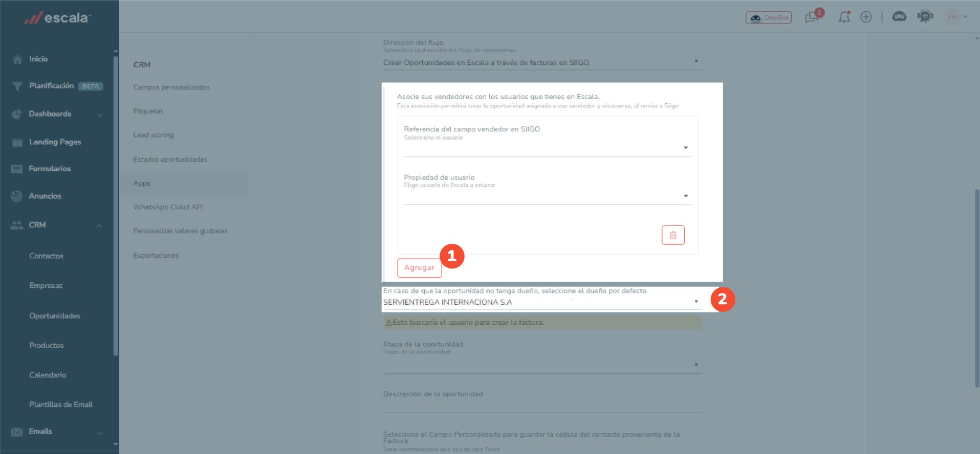This screenshot has height=454, width=980.
Task: Select Apps in settings list
Action: pyautogui.click(x=184, y=184)
